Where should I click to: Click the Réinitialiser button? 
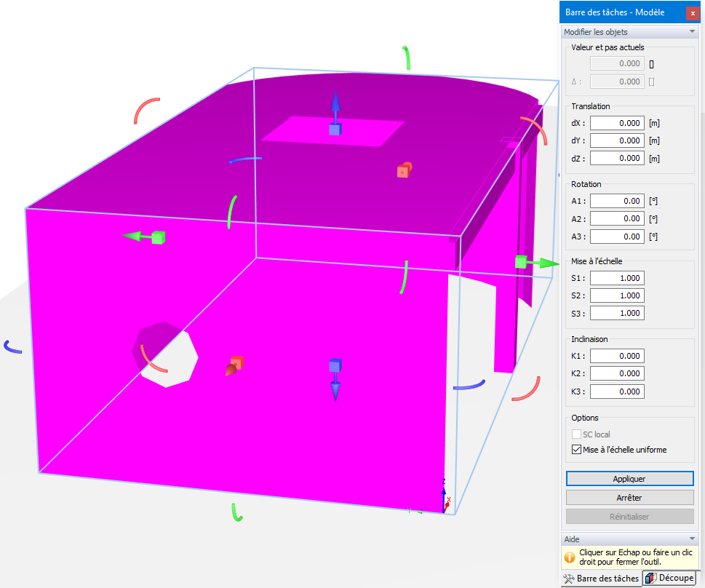pyautogui.click(x=629, y=517)
